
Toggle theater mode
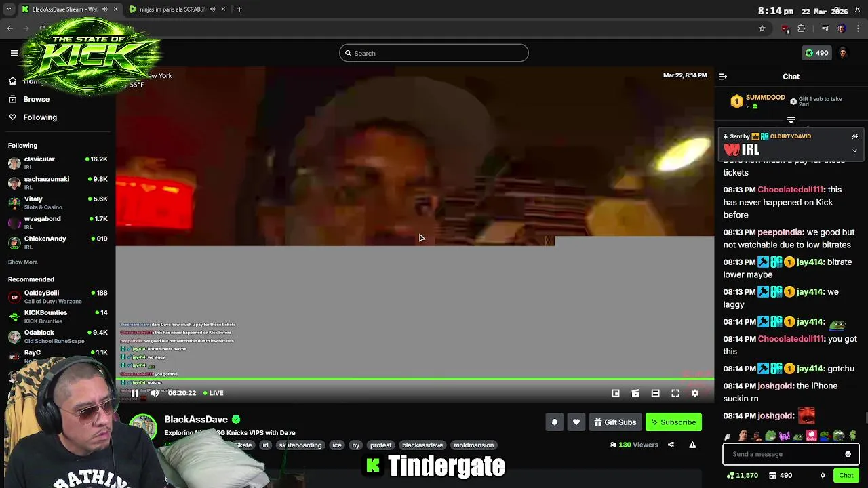[655, 393]
